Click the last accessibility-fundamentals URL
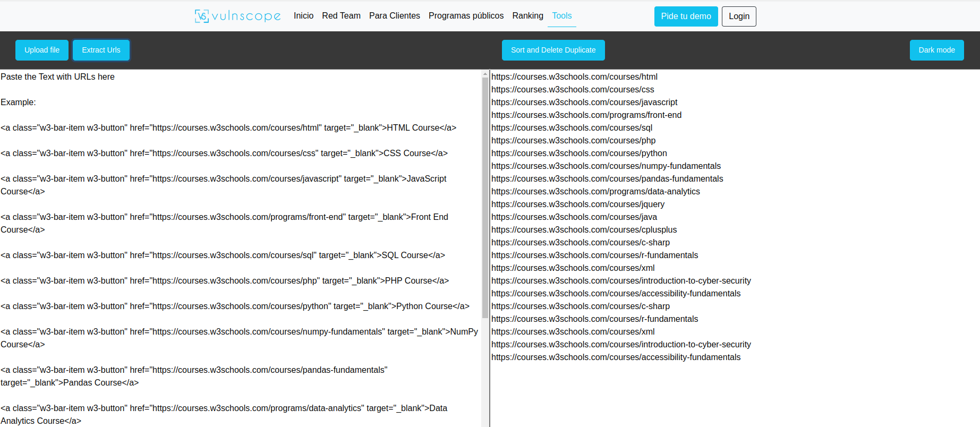The image size is (980, 427). [x=616, y=357]
